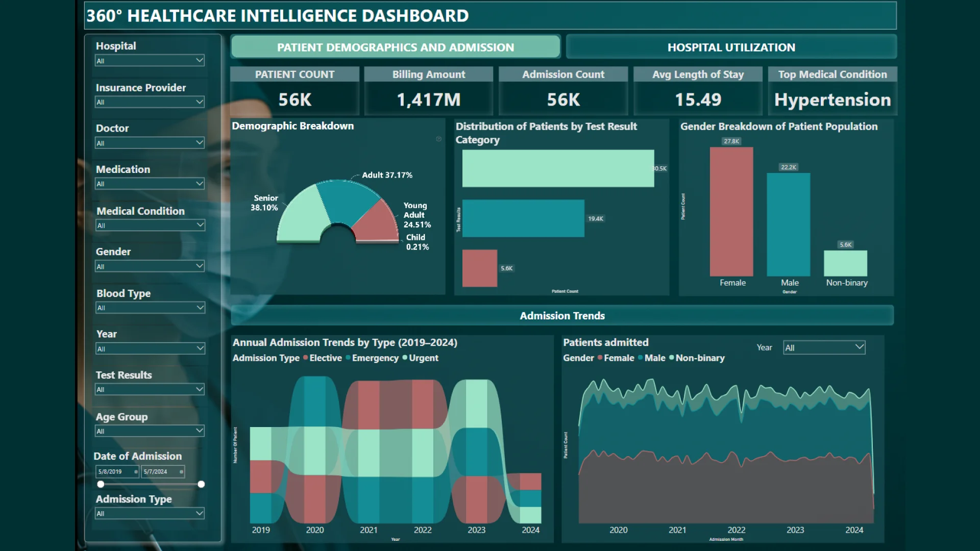Click the Urgent legend marker dot
Image resolution: width=980 pixels, height=551 pixels.
coord(405,358)
